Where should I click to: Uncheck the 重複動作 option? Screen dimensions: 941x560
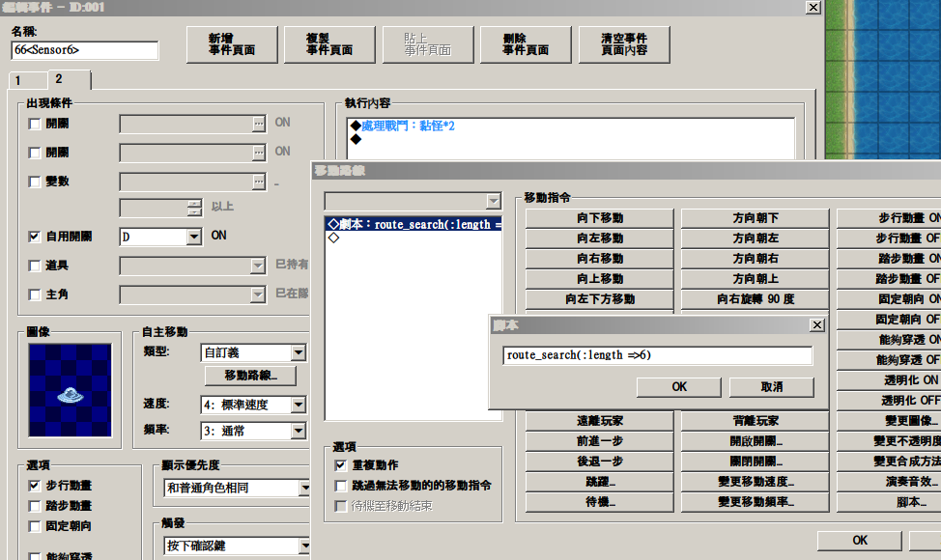click(x=341, y=465)
